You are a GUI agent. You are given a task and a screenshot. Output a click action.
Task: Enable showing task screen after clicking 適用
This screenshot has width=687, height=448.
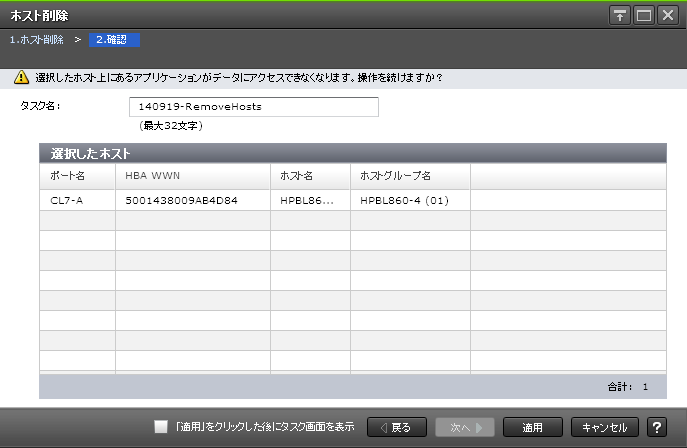click(161, 427)
